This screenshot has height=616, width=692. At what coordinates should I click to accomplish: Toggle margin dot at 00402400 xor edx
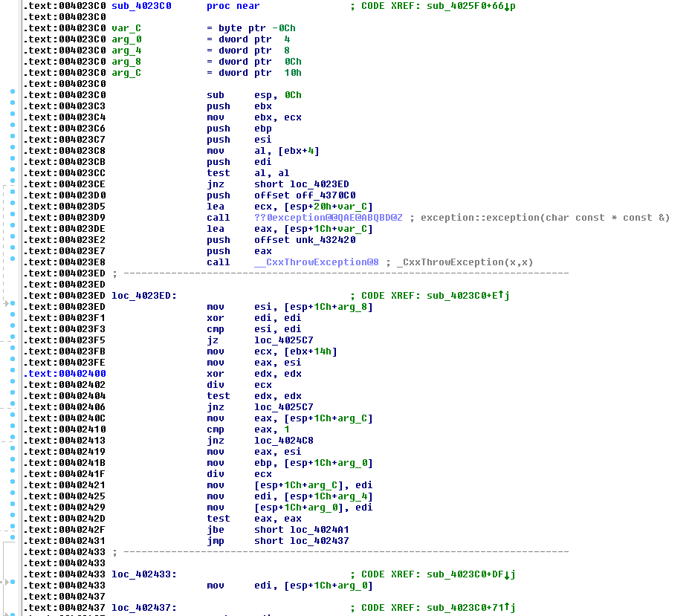pos(13,374)
